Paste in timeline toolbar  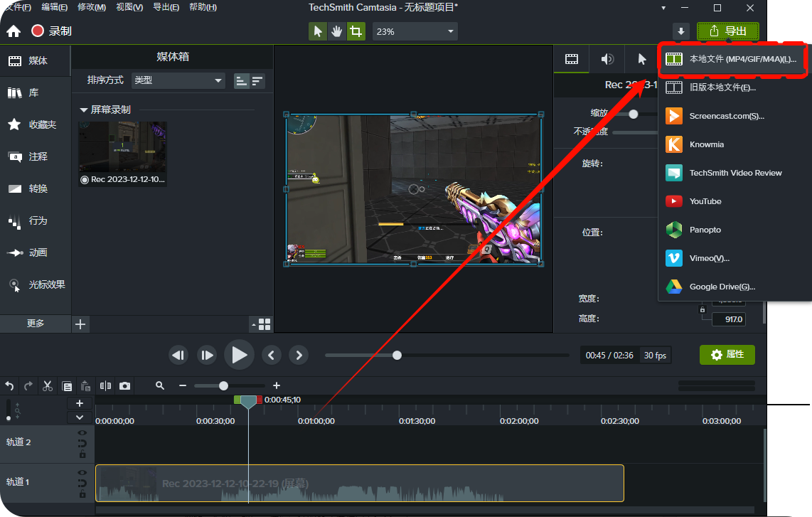85,386
